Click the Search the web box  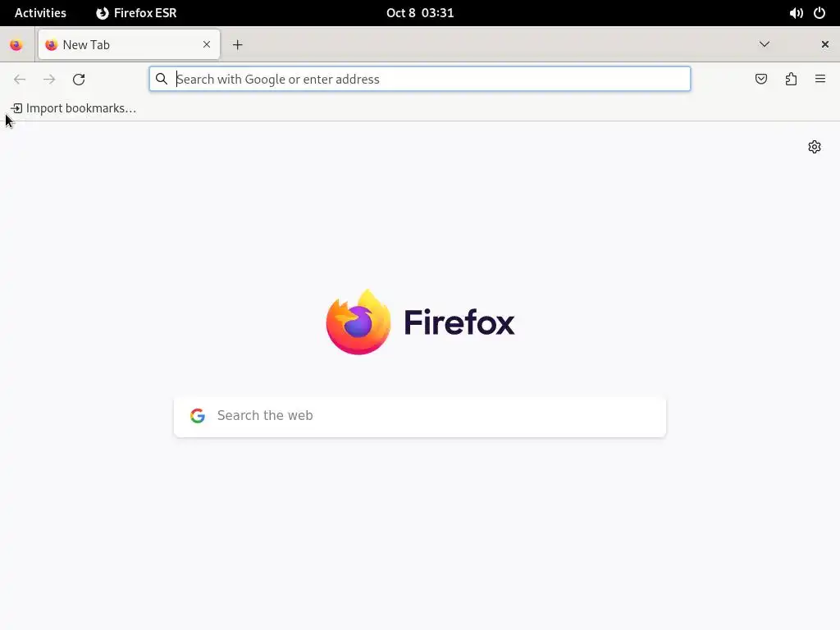pyautogui.click(x=420, y=417)
